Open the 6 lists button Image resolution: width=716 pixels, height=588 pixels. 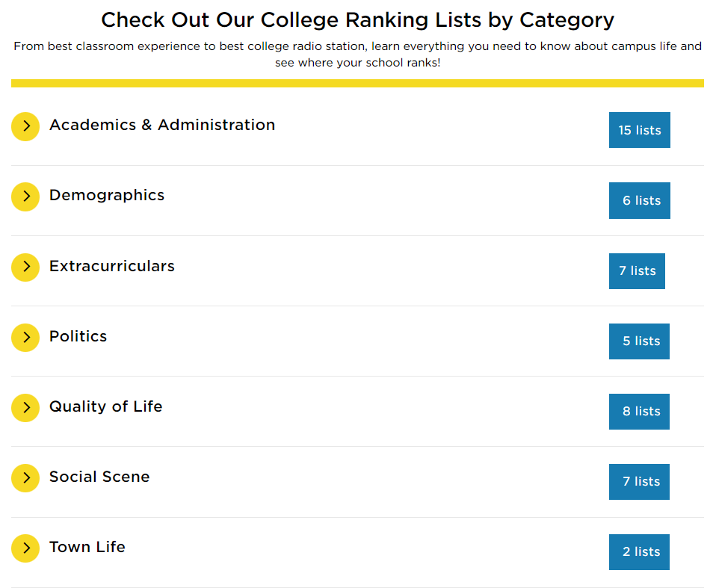(x=639, y=200)
